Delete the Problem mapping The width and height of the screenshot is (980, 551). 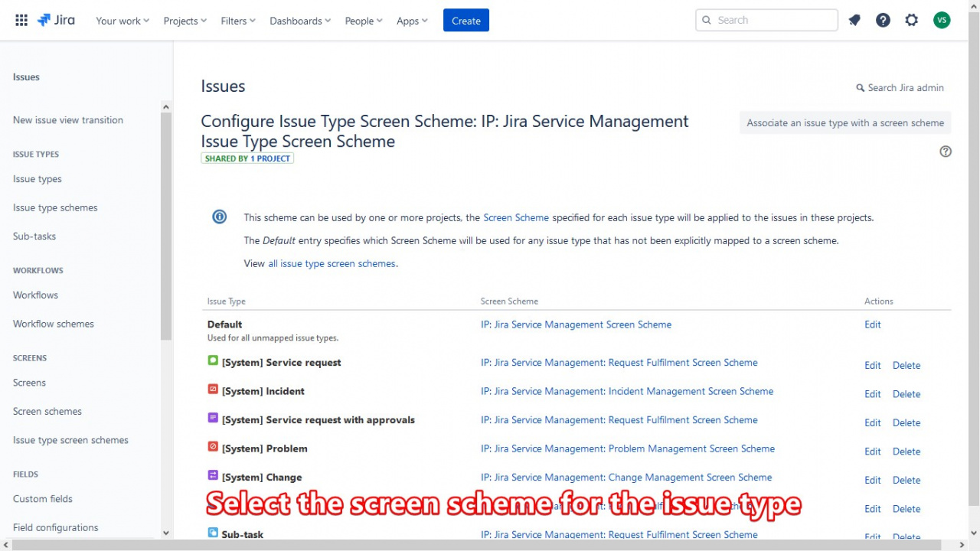click(x=906, y=452)
